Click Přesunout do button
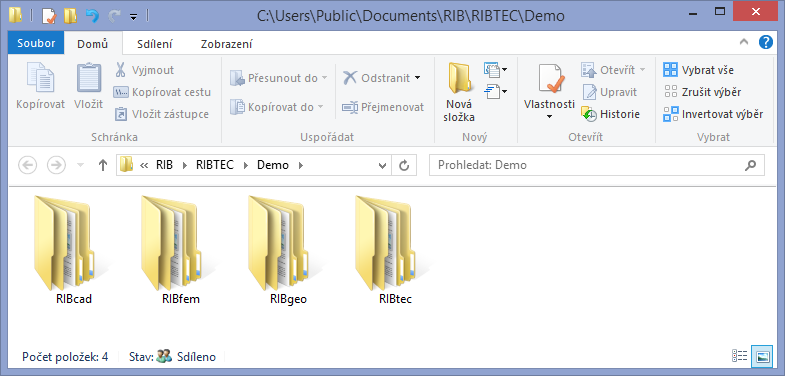The image size is (785, 376). click(278, 78)
